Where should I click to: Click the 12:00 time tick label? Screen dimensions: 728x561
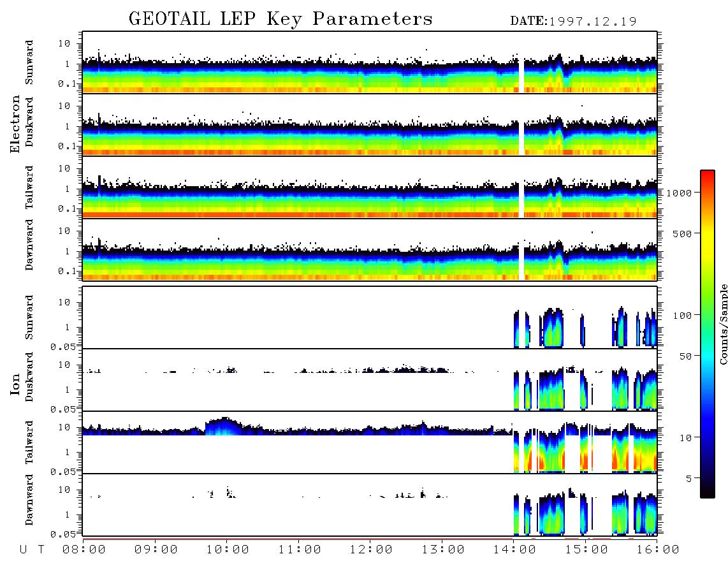pos(371,550)
